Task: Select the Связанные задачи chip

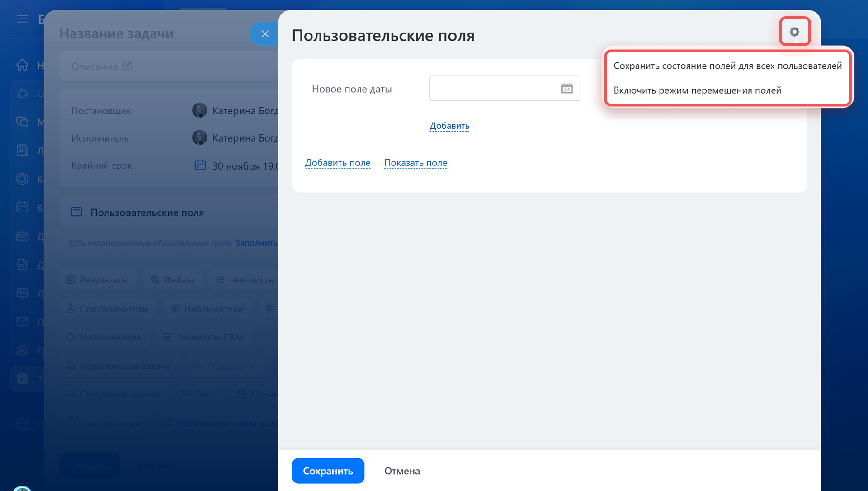Action: [113, 394]
